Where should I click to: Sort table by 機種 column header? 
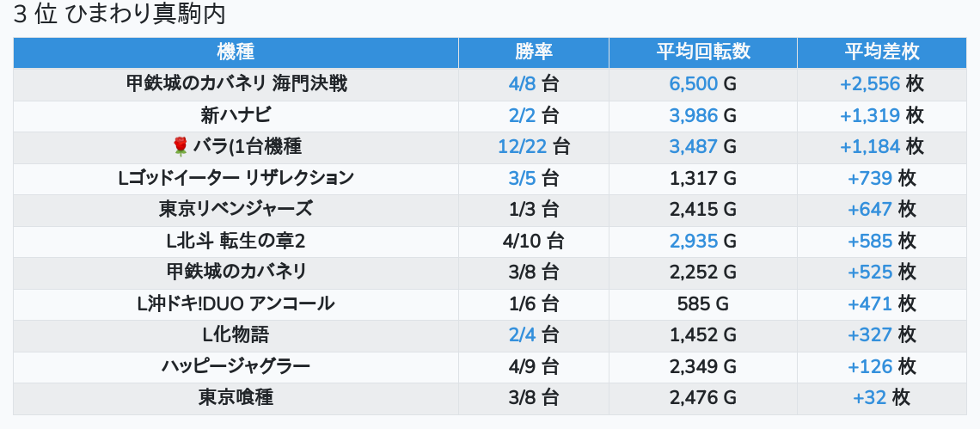coord(236,52)
